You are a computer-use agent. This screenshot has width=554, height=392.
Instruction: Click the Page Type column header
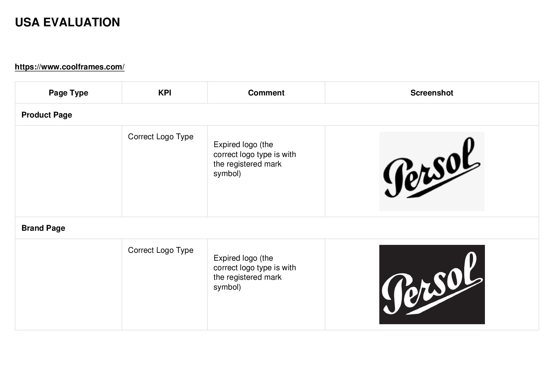pyautogui.click(x=68, y=93)
